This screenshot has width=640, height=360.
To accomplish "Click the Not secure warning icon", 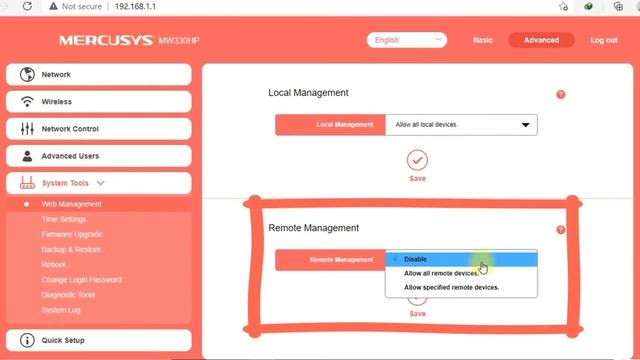I will tap(53, 7).
